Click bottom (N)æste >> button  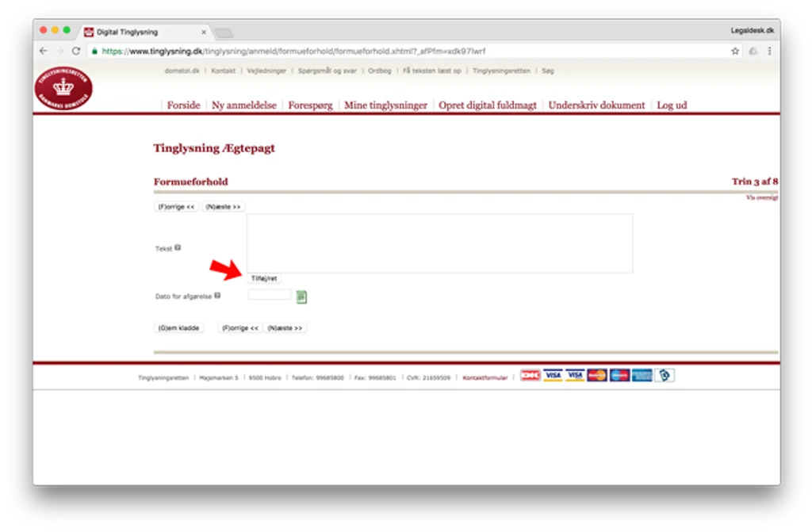(x=285, y=328)
